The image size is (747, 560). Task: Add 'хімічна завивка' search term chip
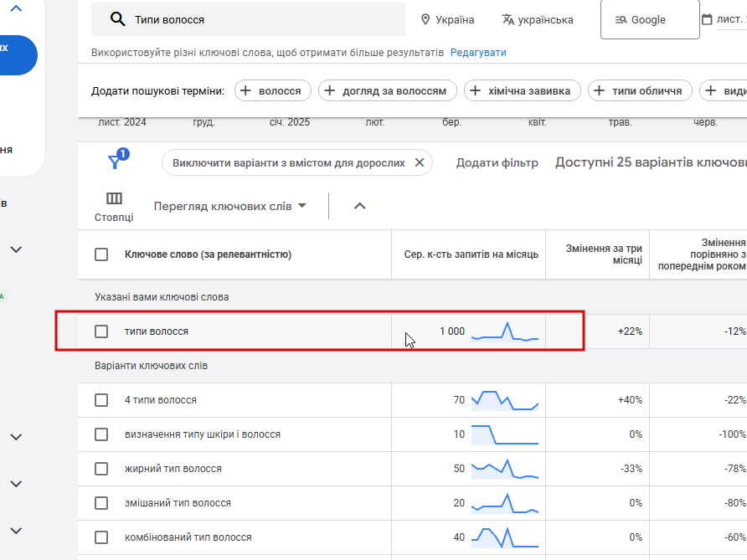click(x=521, y=90)
